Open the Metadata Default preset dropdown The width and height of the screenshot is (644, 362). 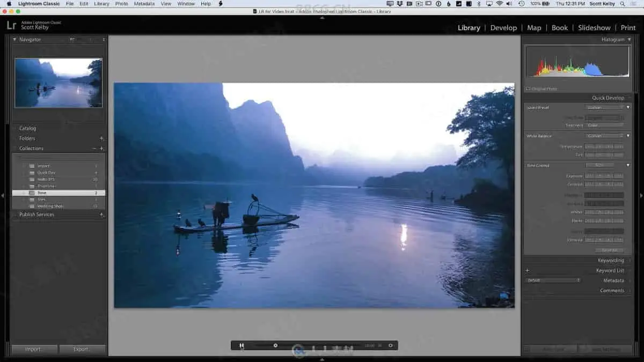553,280
